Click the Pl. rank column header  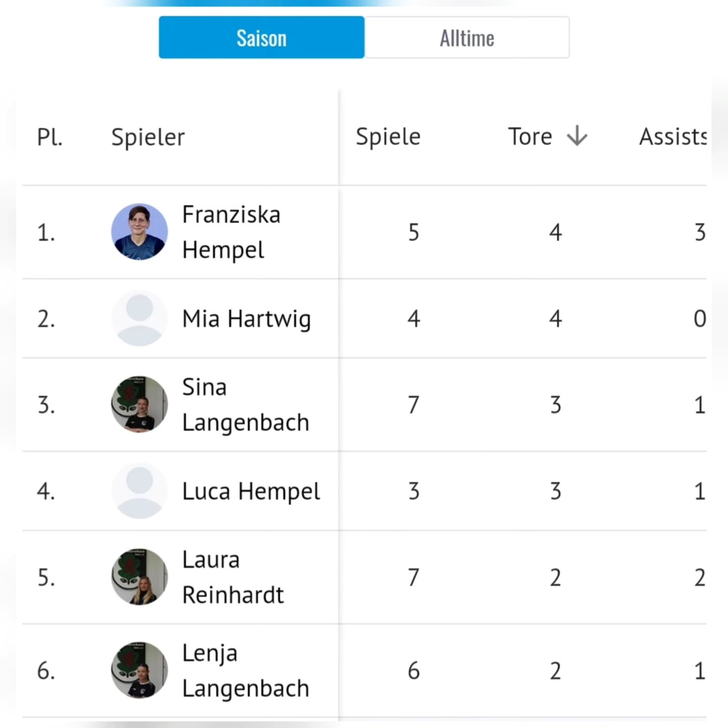(50, 137)
